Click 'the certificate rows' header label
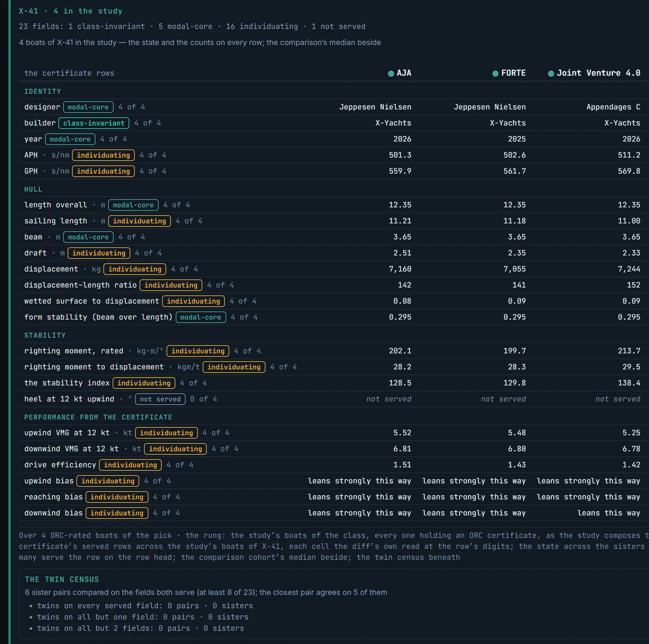 click(69, 73)
